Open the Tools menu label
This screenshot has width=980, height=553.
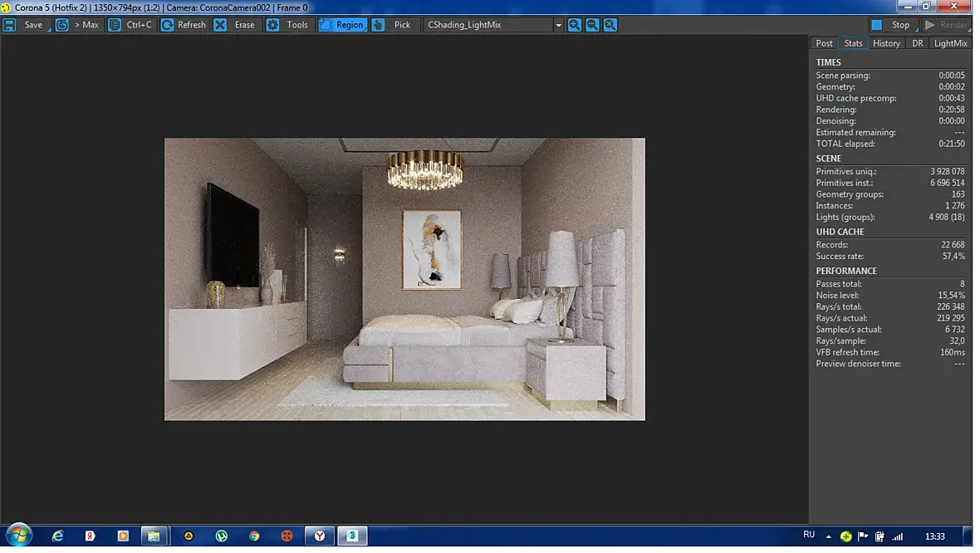pyautogui.click(x=297, y=25)
